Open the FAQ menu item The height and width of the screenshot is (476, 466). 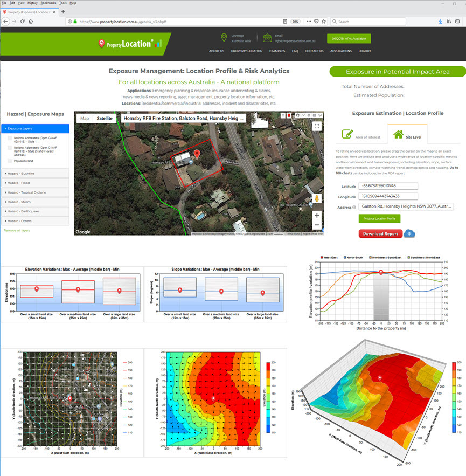point(295,51)
